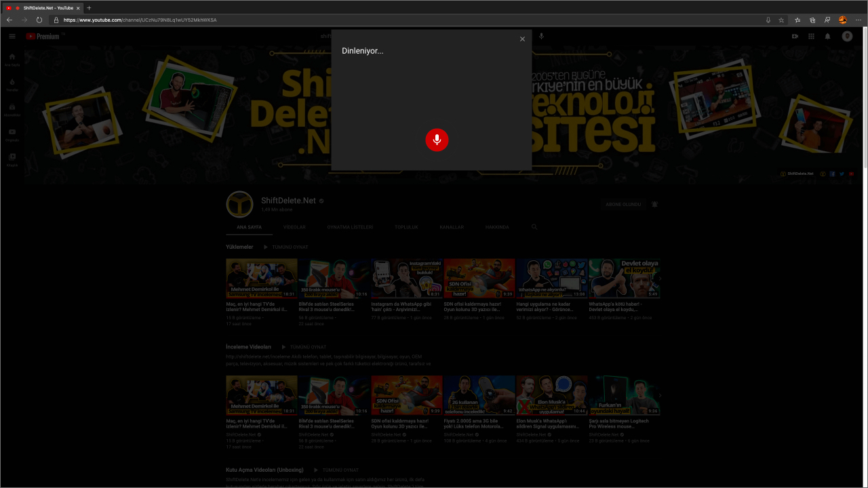Toggle channel notification bell next to Abone Olundu
This screenshot has width=868, height=488.
654,204
